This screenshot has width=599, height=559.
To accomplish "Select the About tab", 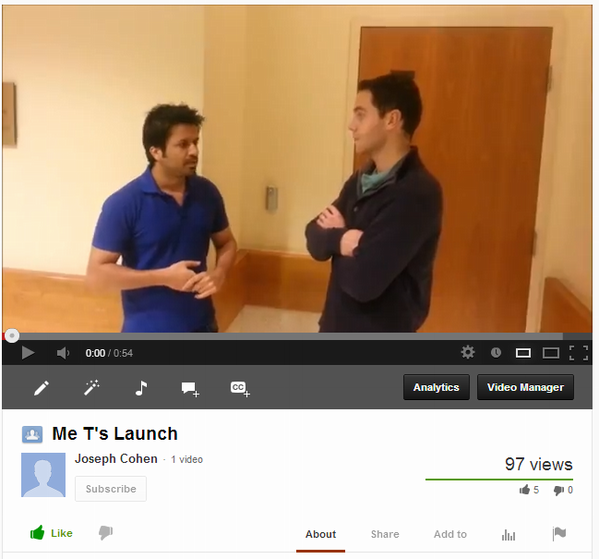I will 321,534.
